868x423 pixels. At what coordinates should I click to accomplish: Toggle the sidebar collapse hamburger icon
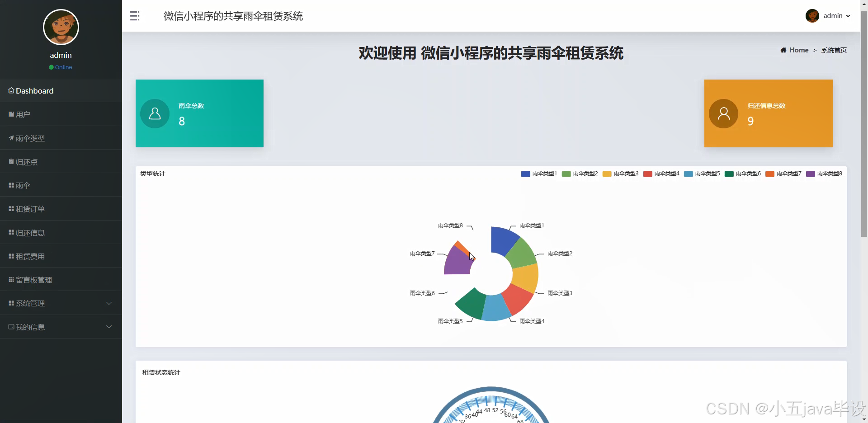tap(135, 16)
